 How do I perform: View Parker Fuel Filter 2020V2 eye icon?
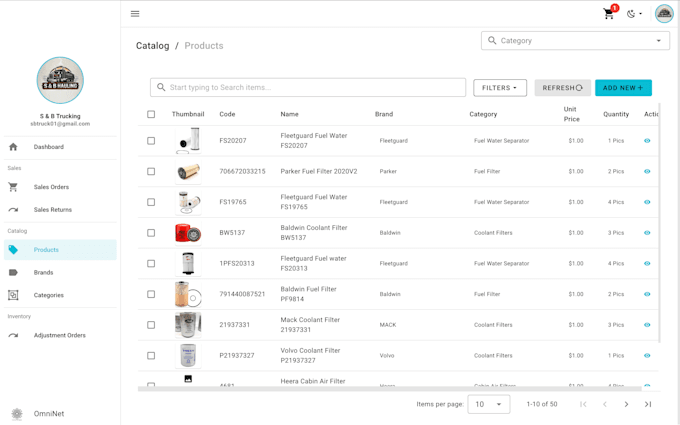tap(647, 171)
